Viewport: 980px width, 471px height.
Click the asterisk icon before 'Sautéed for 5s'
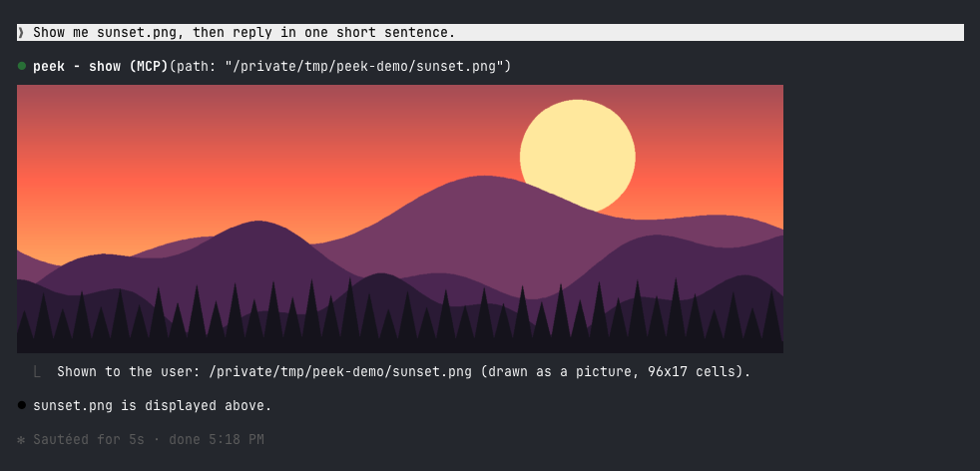pyautogui.click(x=21, y=440)
